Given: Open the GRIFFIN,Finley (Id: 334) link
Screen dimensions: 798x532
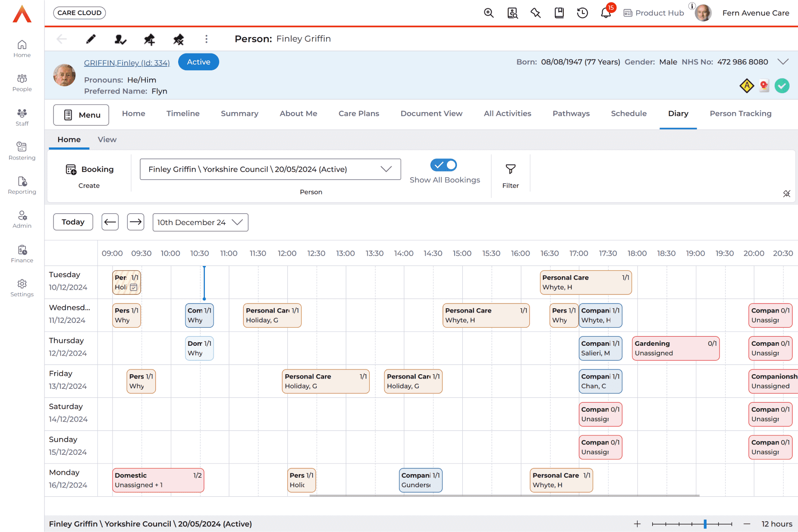Looking at the screenshot, I should point(127,63).
